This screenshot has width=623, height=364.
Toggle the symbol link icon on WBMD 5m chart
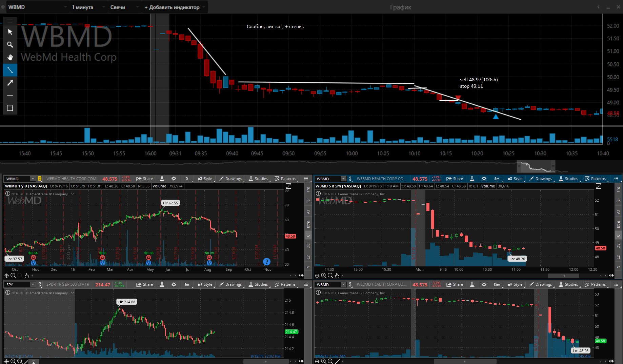(x=350, y=179)
